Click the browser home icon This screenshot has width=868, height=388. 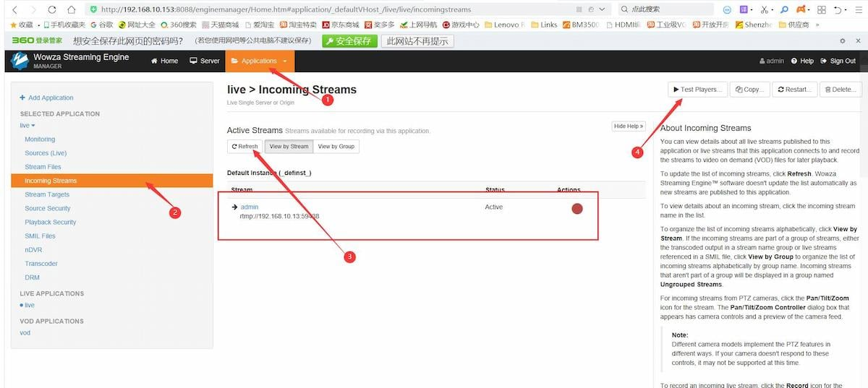point(71,9)
